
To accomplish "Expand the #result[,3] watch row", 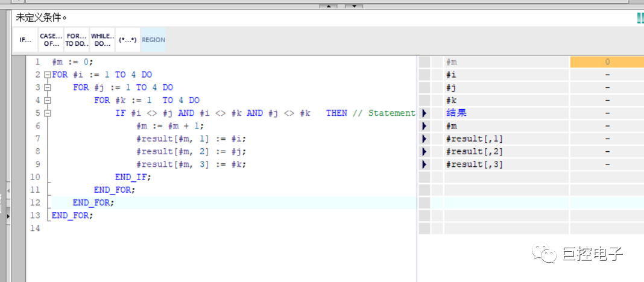I will (x=425, y=164).
